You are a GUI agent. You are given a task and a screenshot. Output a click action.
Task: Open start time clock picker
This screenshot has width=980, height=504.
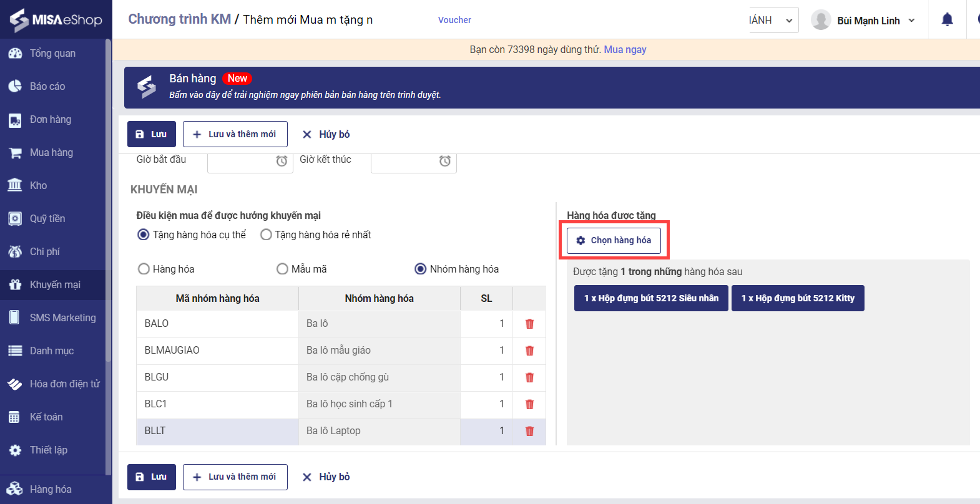click(282, 161)
